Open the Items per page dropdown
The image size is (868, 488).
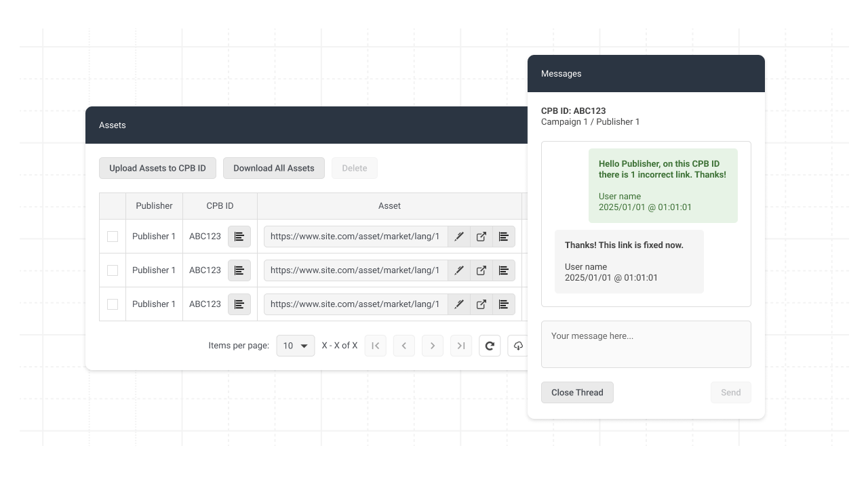click(x=296, y=346)
